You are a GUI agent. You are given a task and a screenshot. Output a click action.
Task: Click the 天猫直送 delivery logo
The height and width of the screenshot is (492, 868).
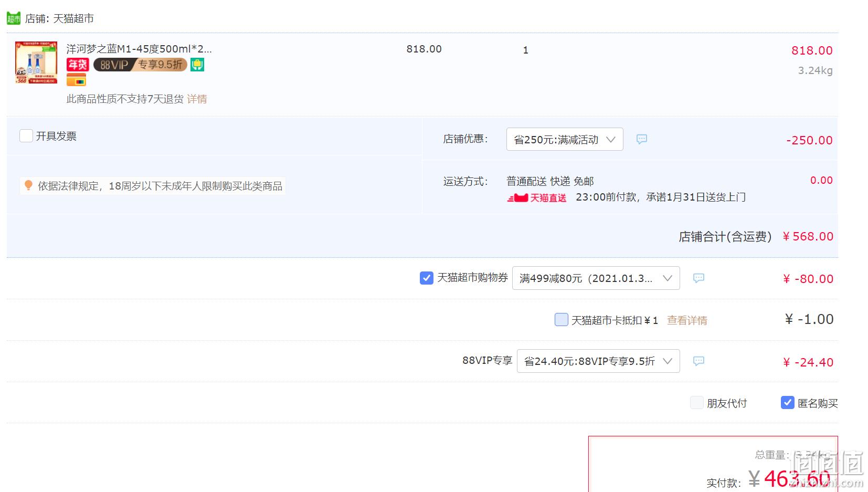[536, 198]
